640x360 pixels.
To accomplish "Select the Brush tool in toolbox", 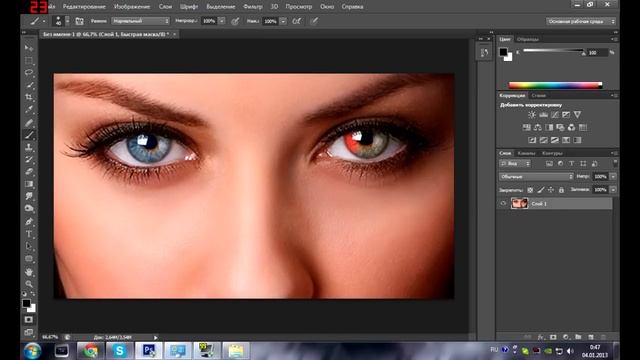I will (29, 135).
